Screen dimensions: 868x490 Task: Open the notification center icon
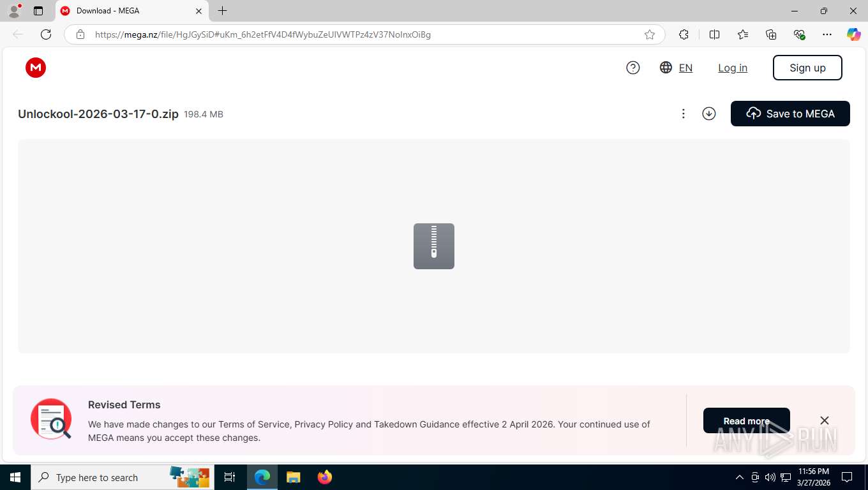pos(847,477)
